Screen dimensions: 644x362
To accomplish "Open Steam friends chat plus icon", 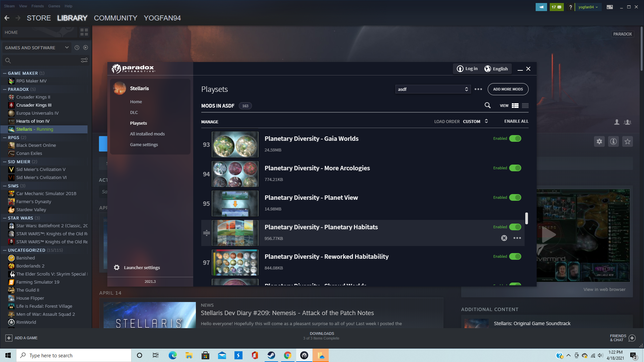I will [x=632, y=338].
